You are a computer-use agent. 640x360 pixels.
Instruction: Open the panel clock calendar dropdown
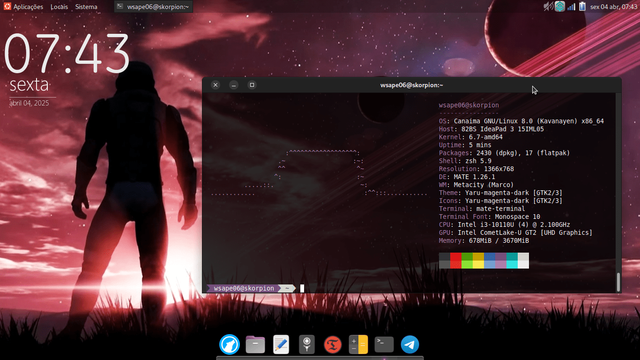click(x=613, y=7)
